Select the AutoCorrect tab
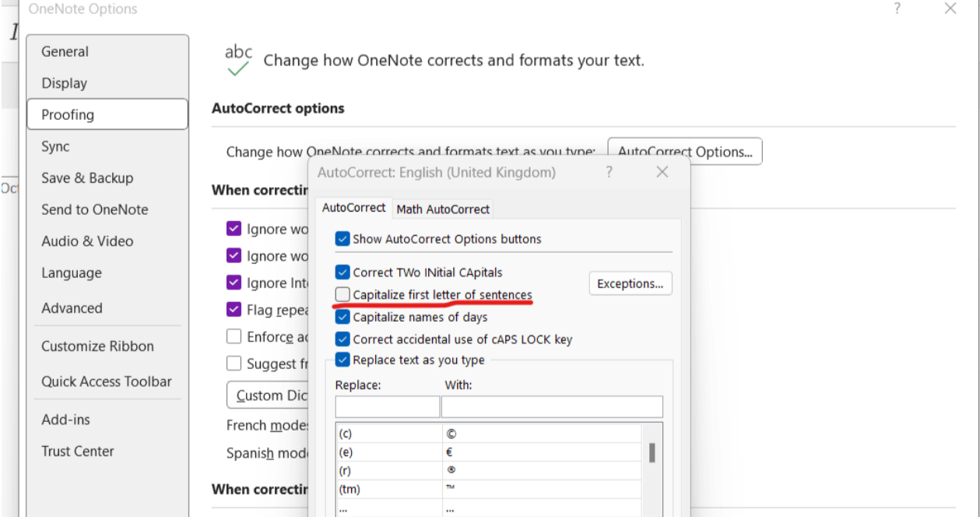The width and height of the screenshot is (980, 517). click(354, 207)
